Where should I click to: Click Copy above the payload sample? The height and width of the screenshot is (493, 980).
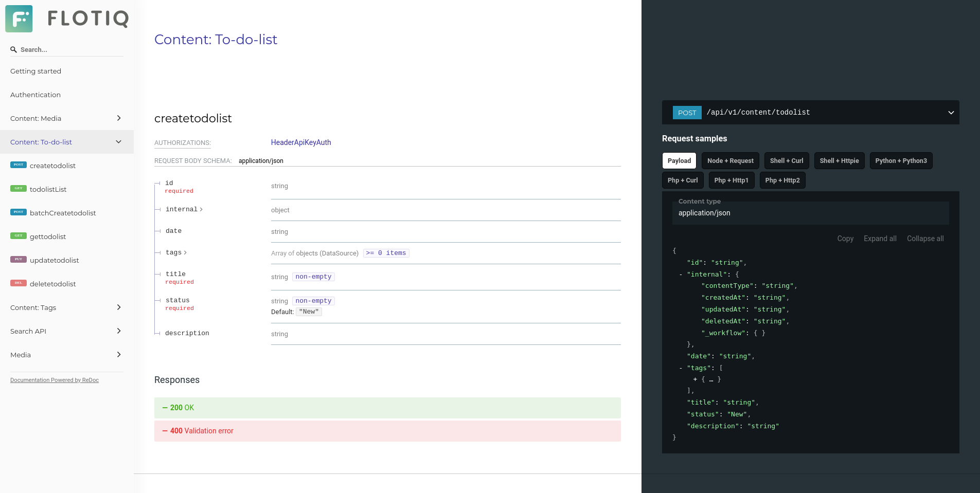point(845,238)
